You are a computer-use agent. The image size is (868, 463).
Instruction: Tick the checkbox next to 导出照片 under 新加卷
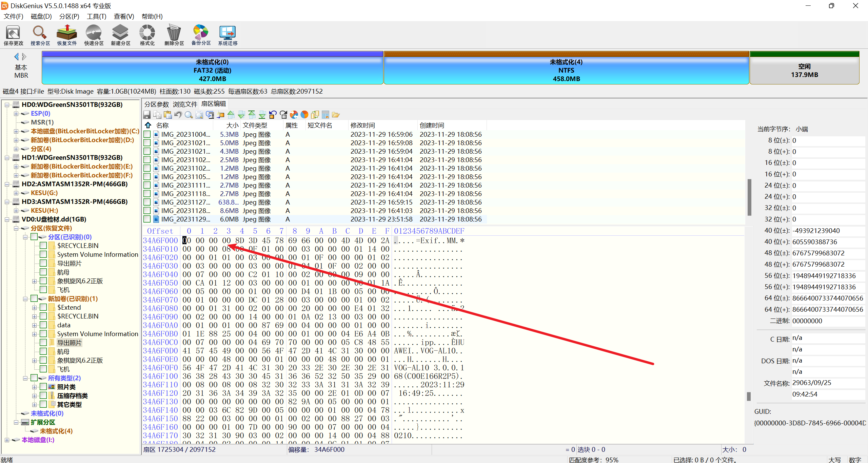(x=43, y=343)
